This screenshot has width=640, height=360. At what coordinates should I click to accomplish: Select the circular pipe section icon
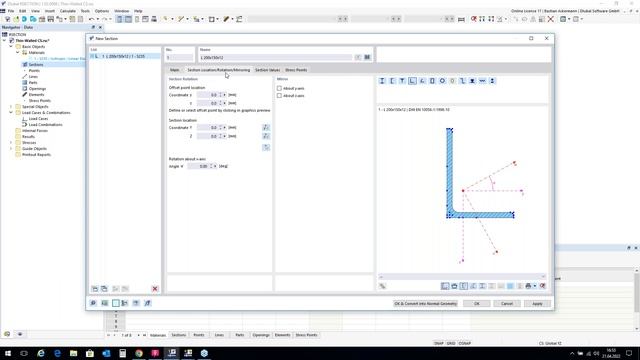442,81
